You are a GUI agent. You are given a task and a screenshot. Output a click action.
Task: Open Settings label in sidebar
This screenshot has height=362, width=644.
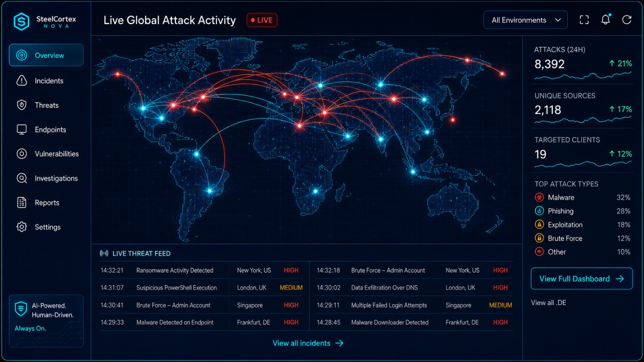coord(47,227)
